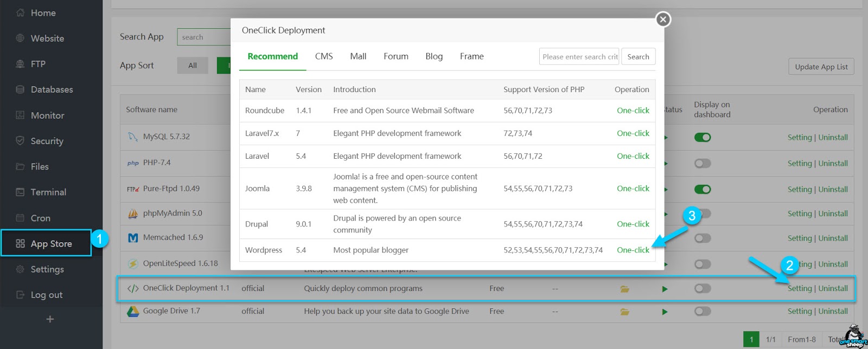Toggle dashboard display for PHP-7.4
868x349 pixels.
tap(703, 163)
